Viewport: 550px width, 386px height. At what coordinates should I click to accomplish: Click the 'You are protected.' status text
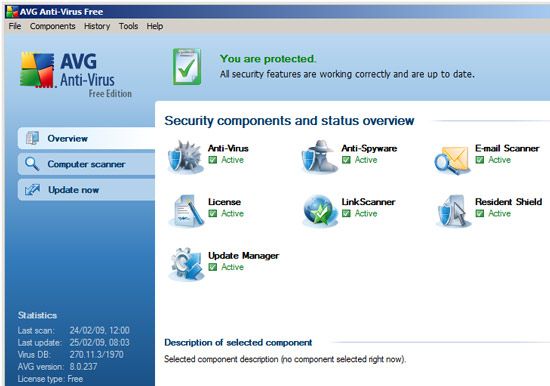click(x=268, y=59)
